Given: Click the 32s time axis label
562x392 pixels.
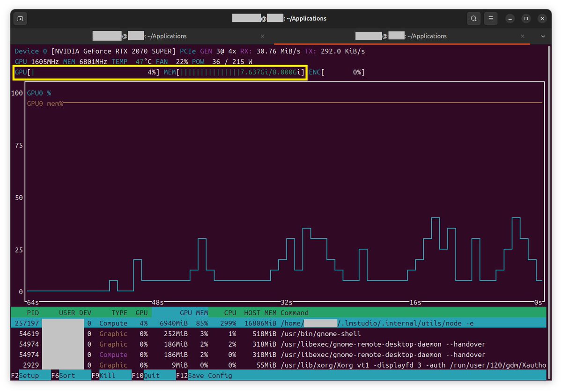Looking at the screenshot, I should coord(286,302).
